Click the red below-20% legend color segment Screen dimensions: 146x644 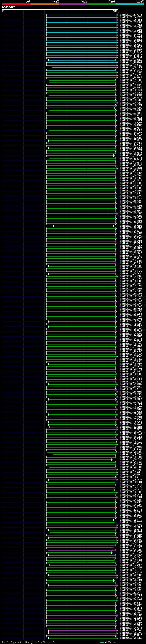tap(16, 4)
